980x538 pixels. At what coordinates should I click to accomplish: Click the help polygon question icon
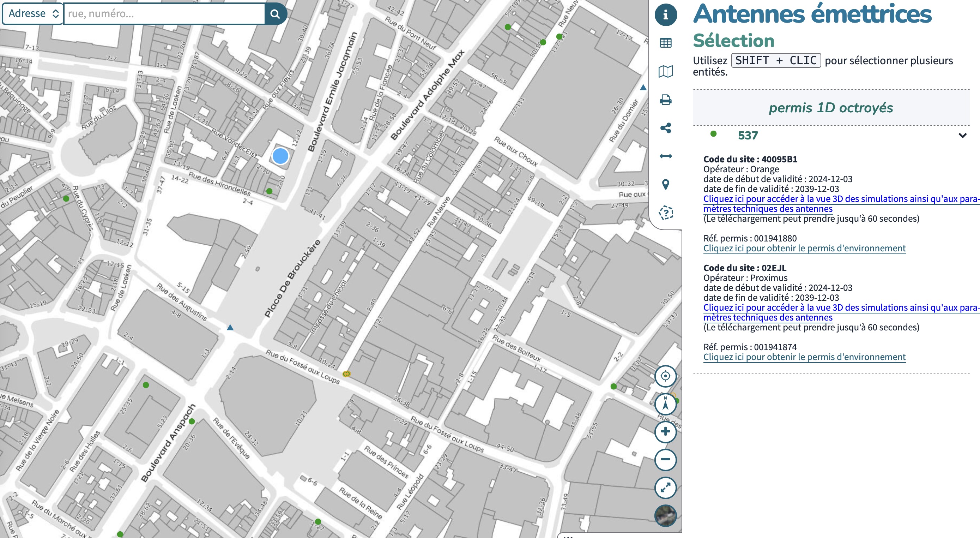(x=665, y=213)
